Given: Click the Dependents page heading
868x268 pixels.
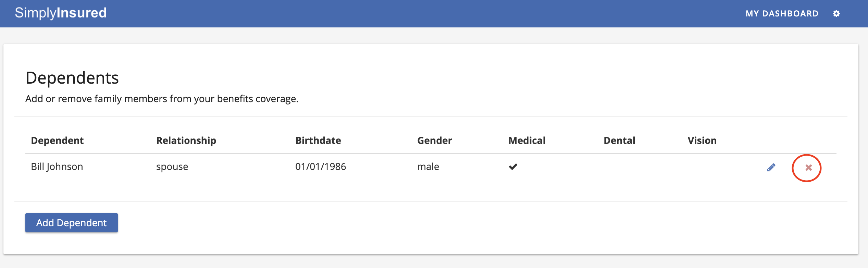Looking at the screenshot, I should 72,78.
